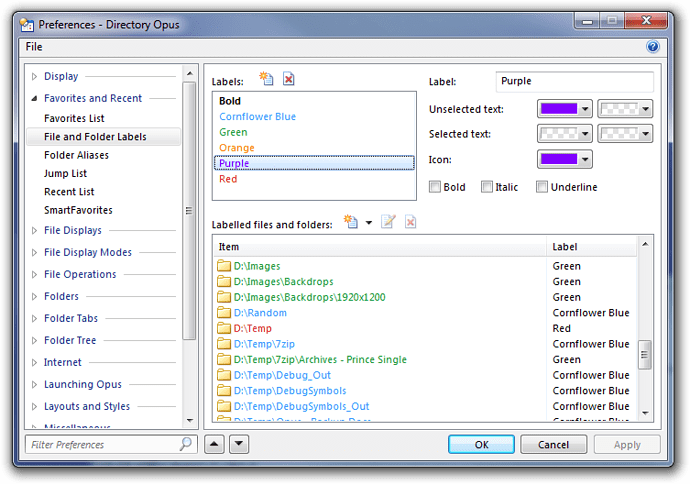Click the Unselected text purple swatch
Screen dimensions: 690x484
559,109
